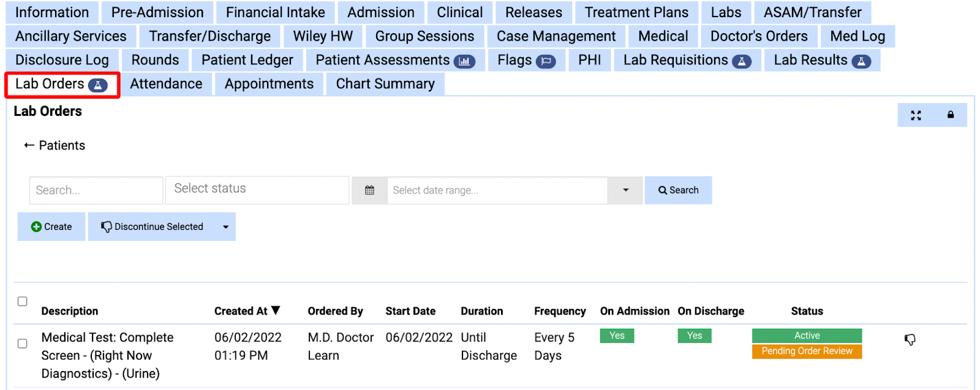Click the calendar icon beside date range
The height and width of the screenshot is (390, 980).
pos(369,190)
